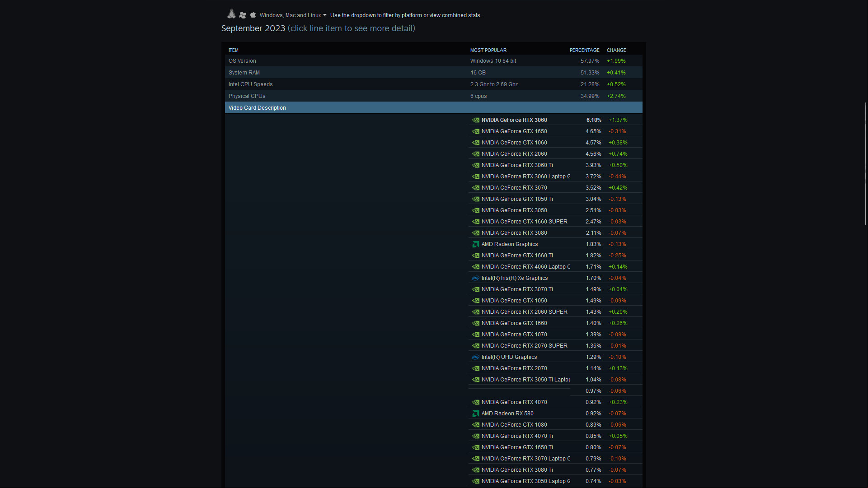868x488 pixels.
Task: Click the NVIDIA icon beside RTX 3070 Ti
Action: point(475,289)
